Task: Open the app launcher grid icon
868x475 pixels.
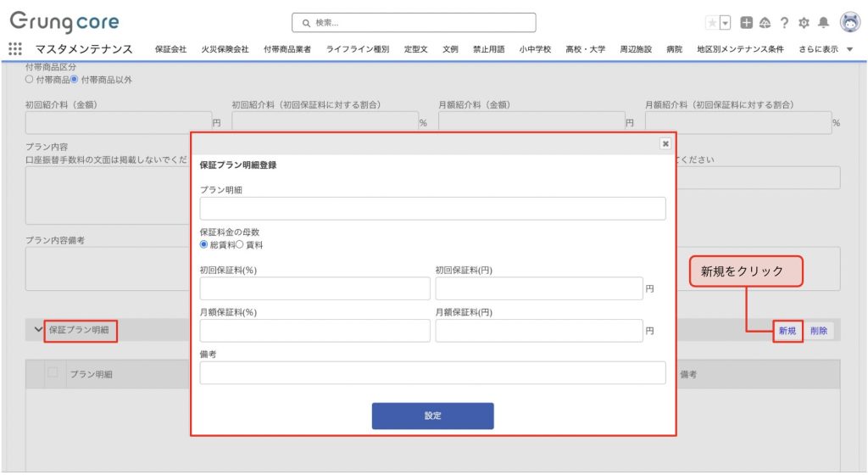Action: (15, 49)
